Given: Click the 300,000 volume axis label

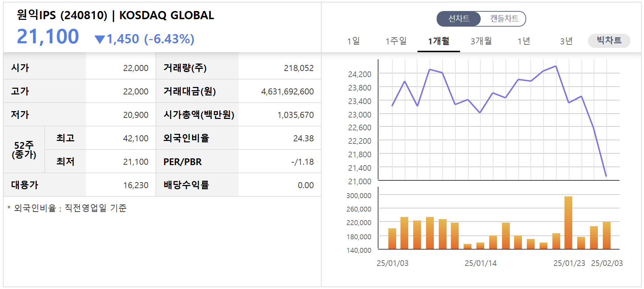Looking at the screenshot, I should [359, 196].
